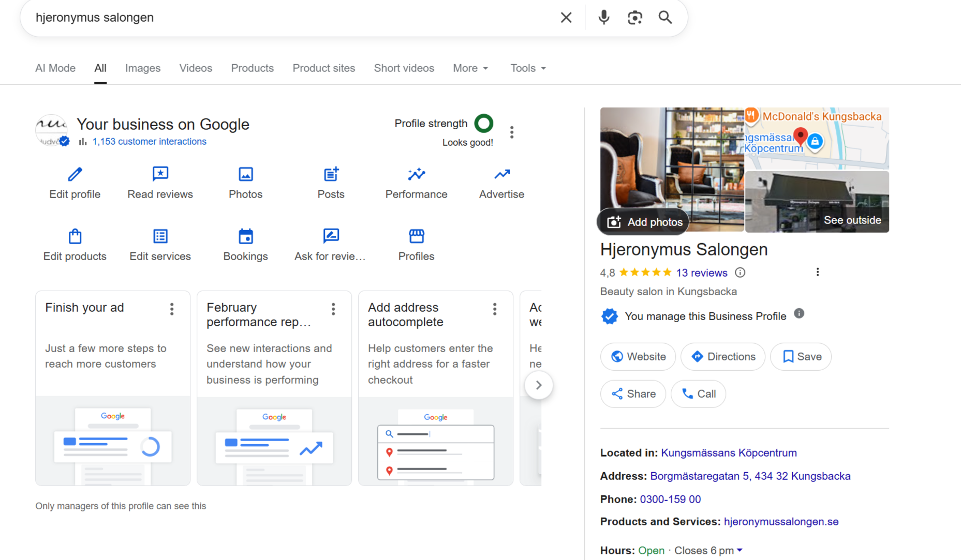Open See outside street view thumbnail

[817, 202]
